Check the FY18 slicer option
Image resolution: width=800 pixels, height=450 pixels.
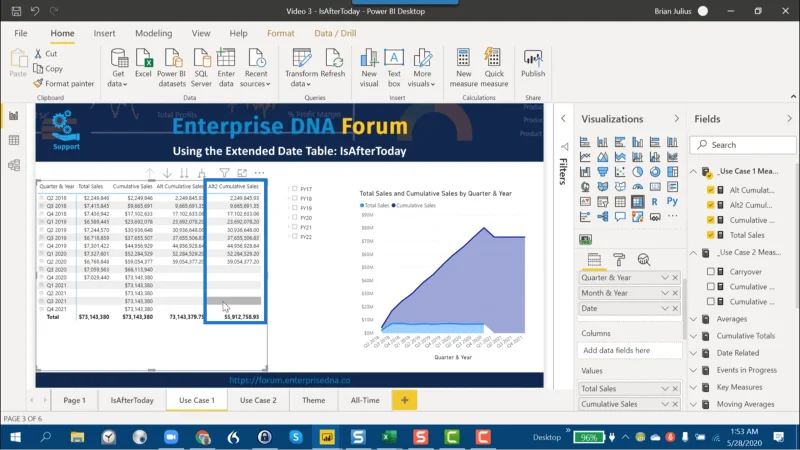point(295,198)
